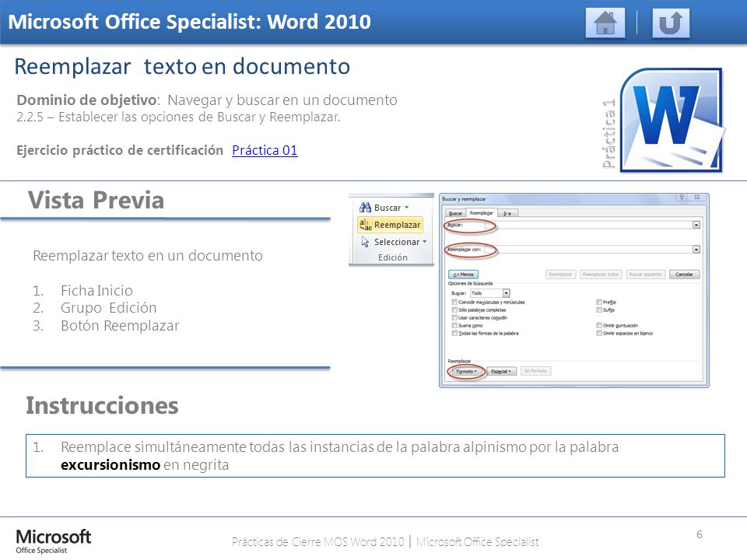Click the Reemplazar ribbon button
Image resolution: width=747 pixels, height=560 pixels.
390,225
